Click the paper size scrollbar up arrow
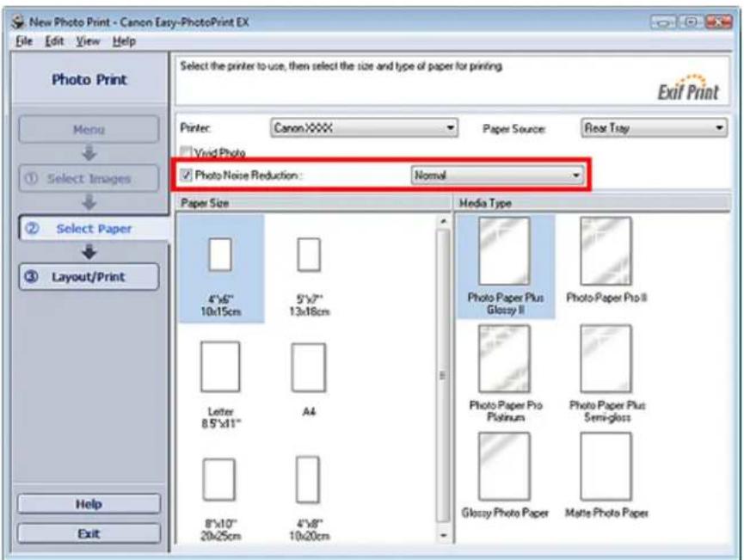This screenshot has height=560, width=744. coord(443,221)
